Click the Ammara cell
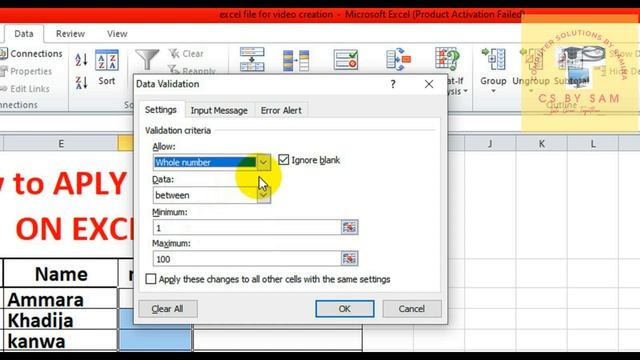 point(61,299)
